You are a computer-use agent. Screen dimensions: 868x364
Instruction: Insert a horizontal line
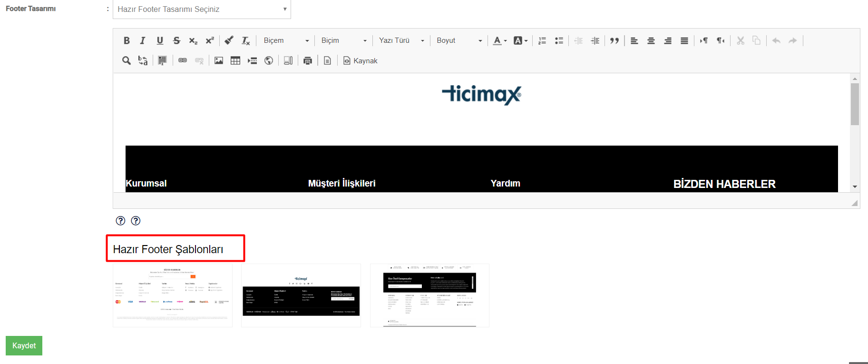coord(252,60)
